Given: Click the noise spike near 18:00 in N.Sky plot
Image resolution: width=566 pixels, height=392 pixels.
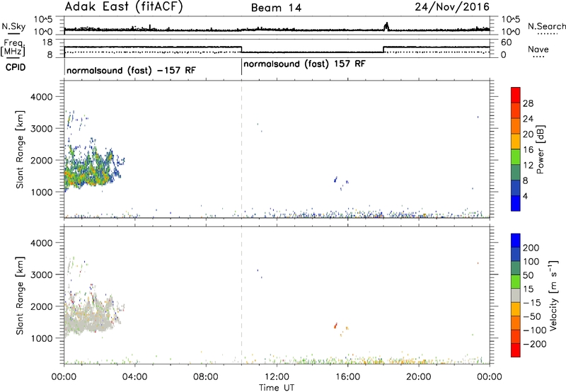Looking at the screenshot, I should click(386, 27).
